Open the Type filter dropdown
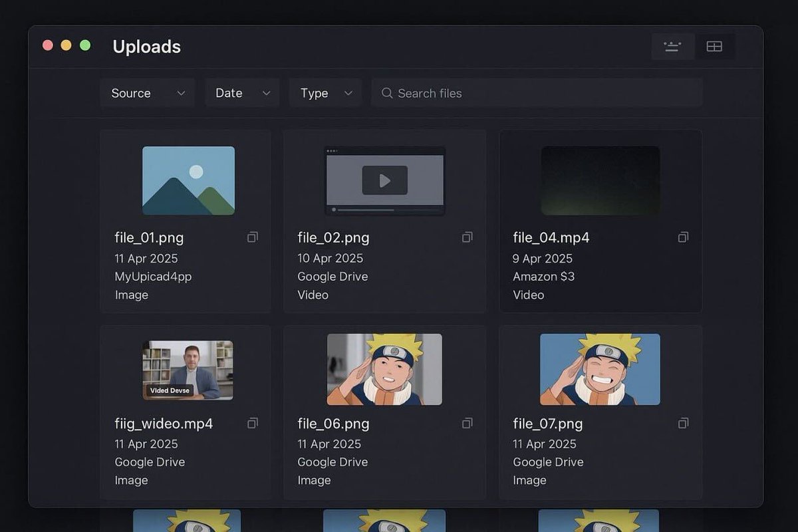Image resolution: width=798 pixels, height=532 pixels. (x=325, y=93)
